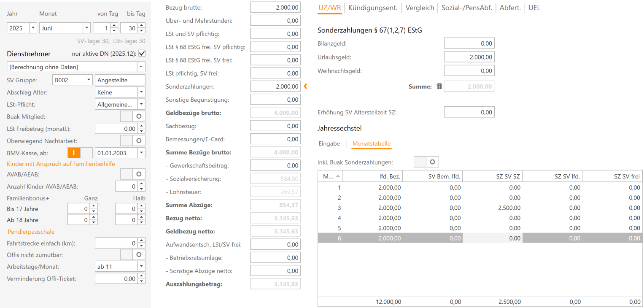
Task: Switch to the 'Kündigungsent.' tab
Action: pos(373,7)
